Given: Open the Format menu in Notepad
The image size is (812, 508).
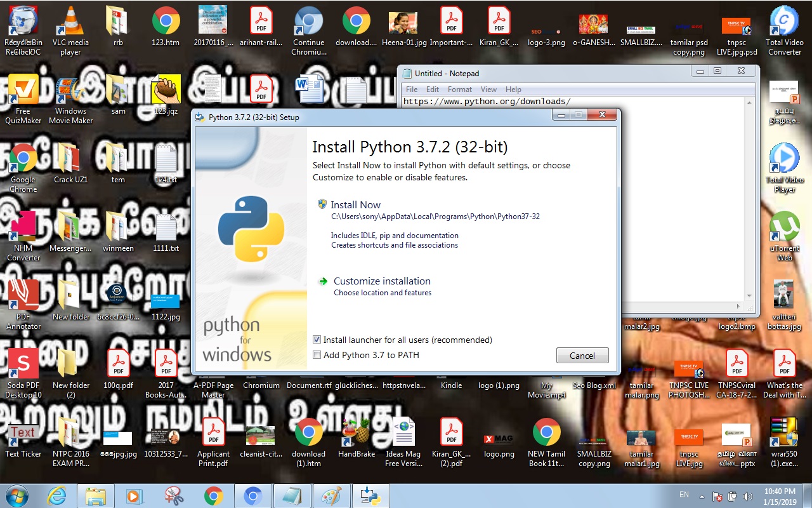Looking at the screenshot, I should tap(459, 90).
